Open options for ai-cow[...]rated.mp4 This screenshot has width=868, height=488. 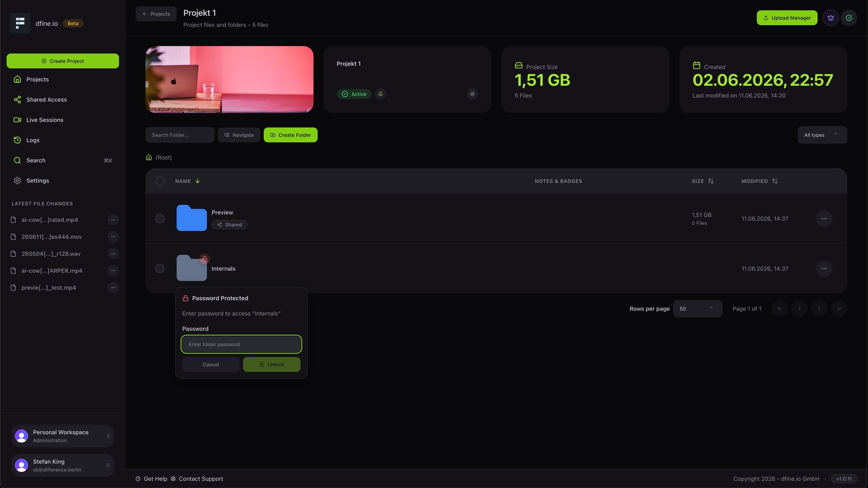[x=113, y=220]
